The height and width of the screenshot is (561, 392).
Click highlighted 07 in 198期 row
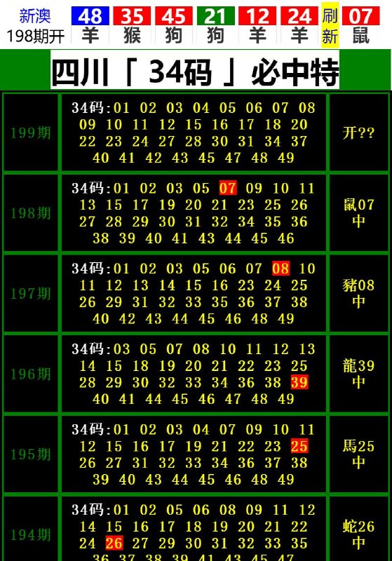point(228,188)
